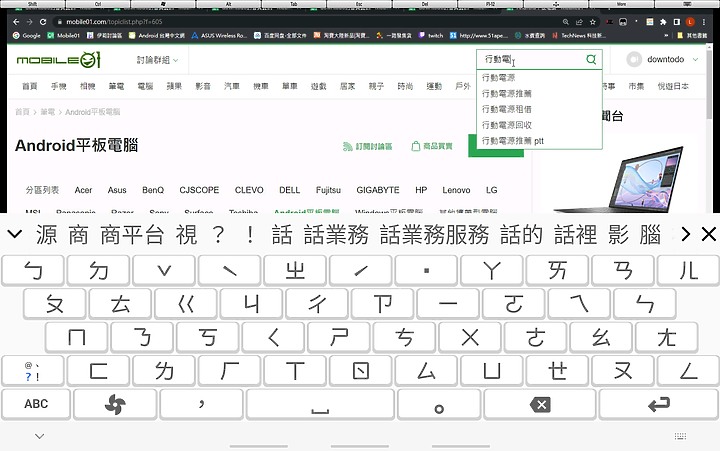The image size is (720, 451).
Task: Click the Mobile01 logo
Action: coord(58,60)
